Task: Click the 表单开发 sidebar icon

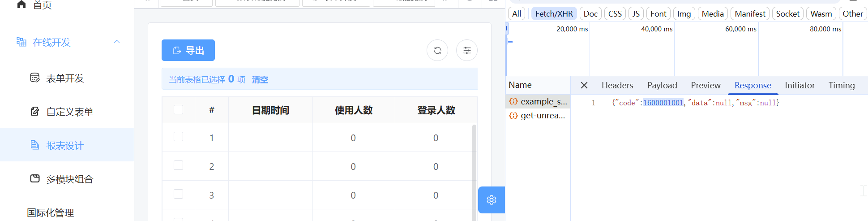Action: click(35, 78)
